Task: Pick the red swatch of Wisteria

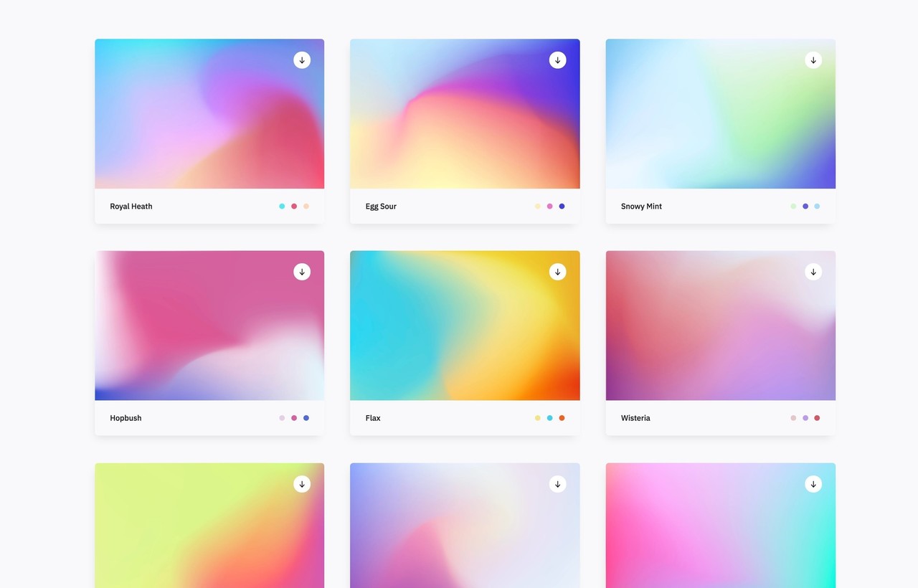Action: (x=817, y=418)
